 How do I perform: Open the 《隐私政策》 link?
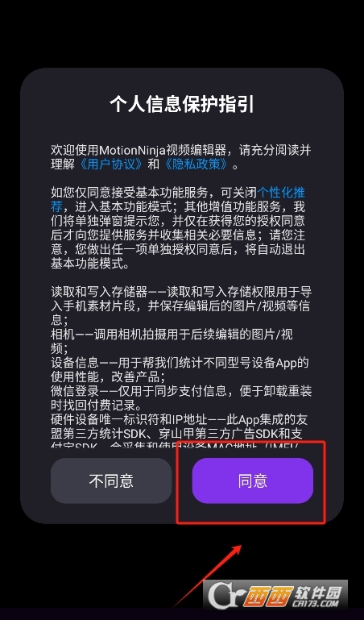pos(196,164)
